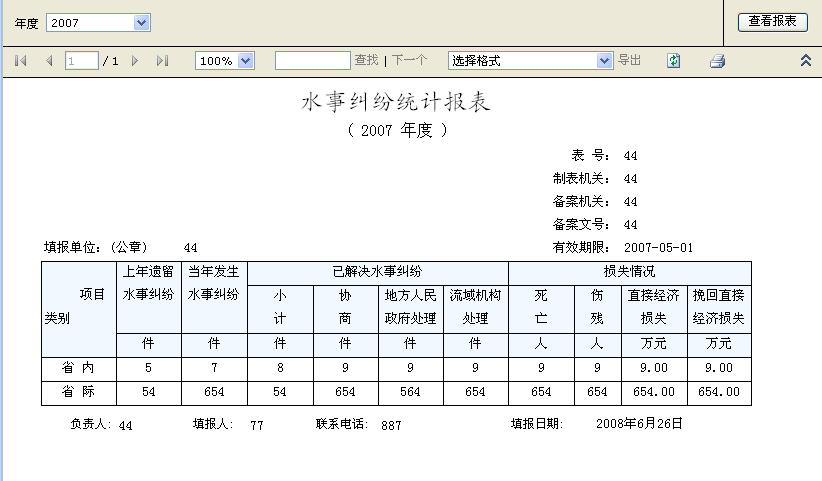Click the 省内 value 7 cell
The width and height of the screenshot is (822, 481).
click(214, 368)
